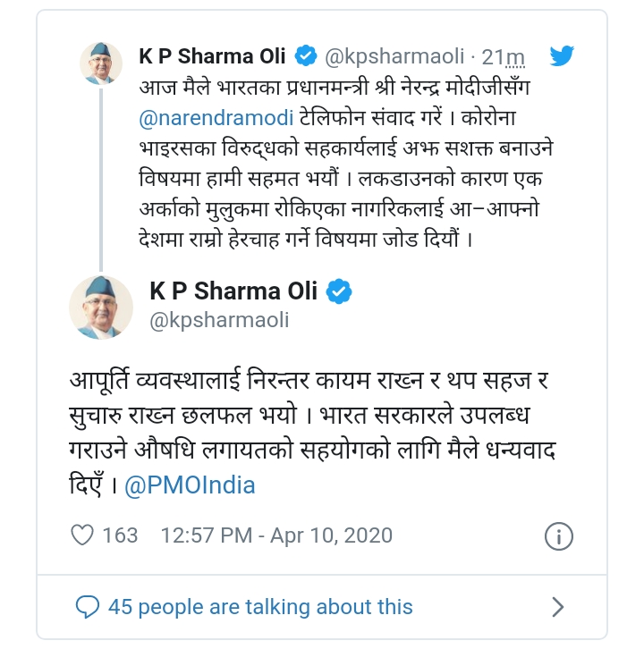Viewport: 644px width, 649px height.
Task: Open the @narendramodi mention link
Action: 216,118
